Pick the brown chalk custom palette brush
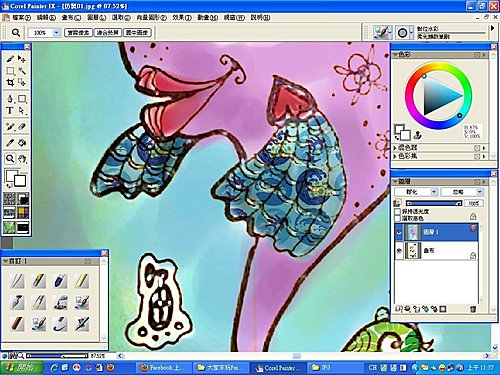 tap(17, 324)
